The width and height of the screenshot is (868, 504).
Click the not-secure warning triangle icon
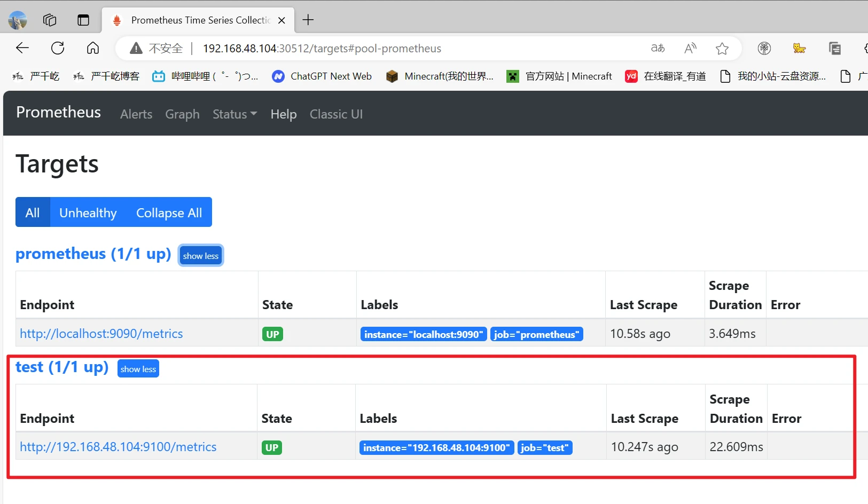coord(136,49)
